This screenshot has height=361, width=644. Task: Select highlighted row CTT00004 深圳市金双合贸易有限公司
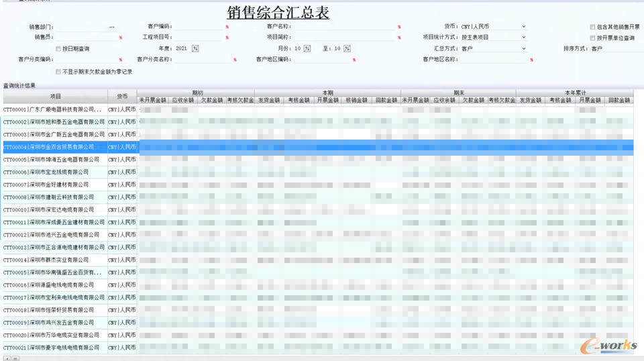click(x=318, y=147)
